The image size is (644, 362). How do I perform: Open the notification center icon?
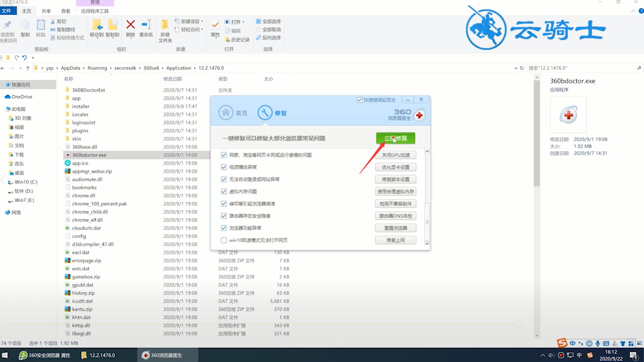pos(634,355)
